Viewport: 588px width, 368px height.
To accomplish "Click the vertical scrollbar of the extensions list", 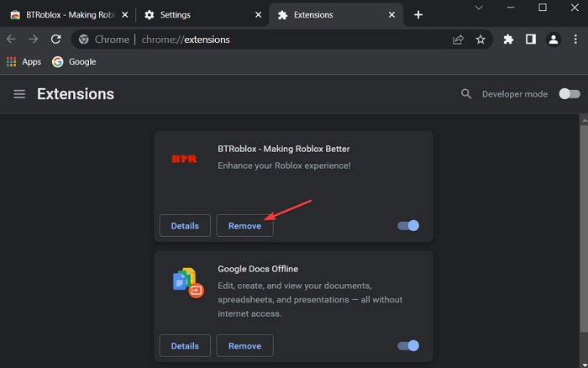I will coord(584,229).
